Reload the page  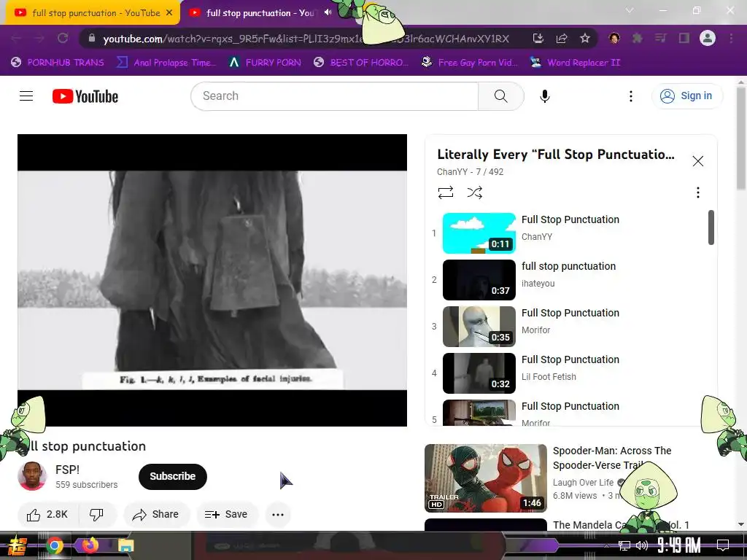click(x=63, y=38)
